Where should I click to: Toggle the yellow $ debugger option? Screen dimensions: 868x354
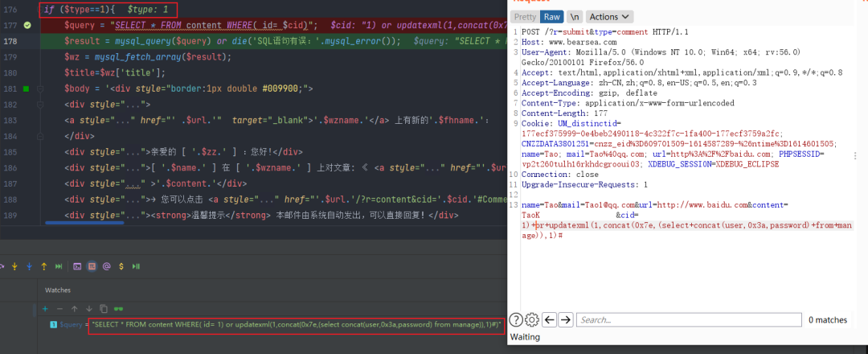(121, 266)
